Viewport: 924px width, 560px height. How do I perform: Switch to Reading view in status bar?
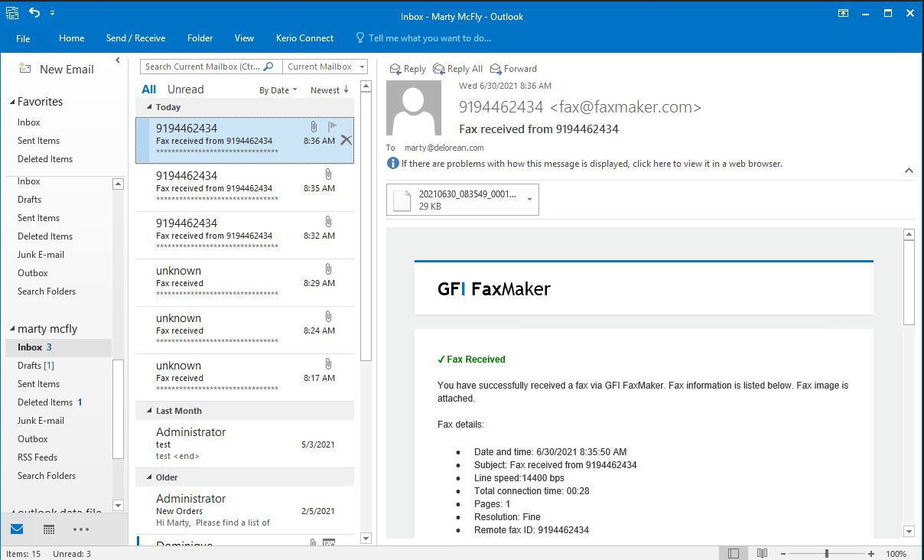click(762, 553)
